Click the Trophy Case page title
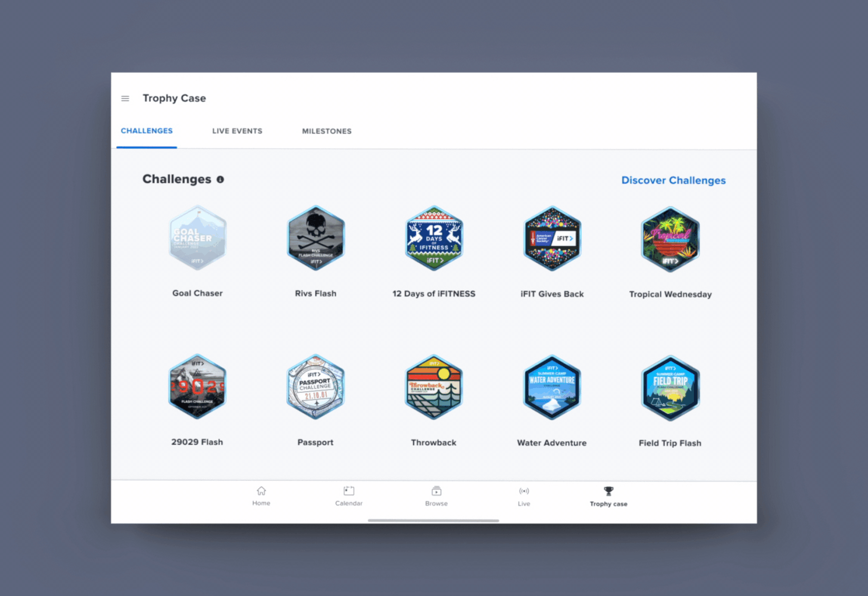The height and width of the screenshot is (596, 868). 174,98
